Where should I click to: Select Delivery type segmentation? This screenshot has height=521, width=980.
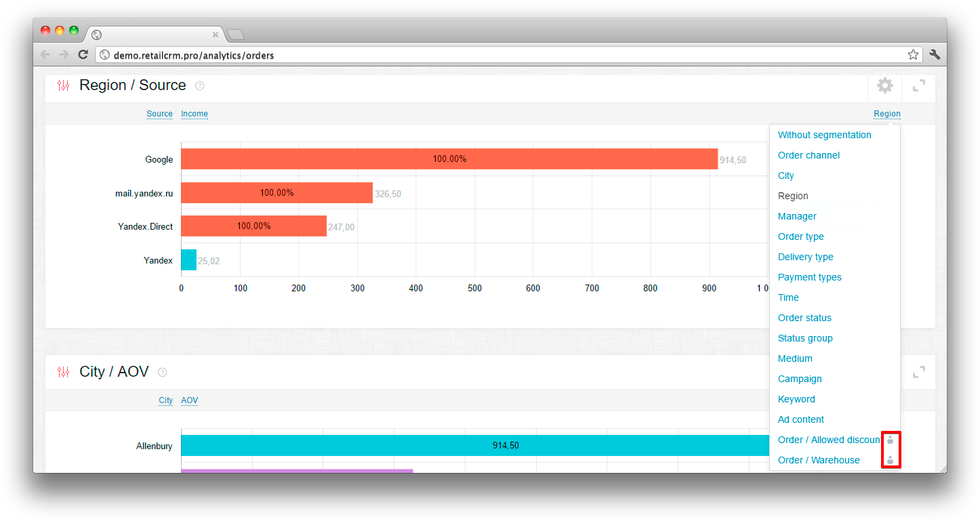tap(806, 257)
